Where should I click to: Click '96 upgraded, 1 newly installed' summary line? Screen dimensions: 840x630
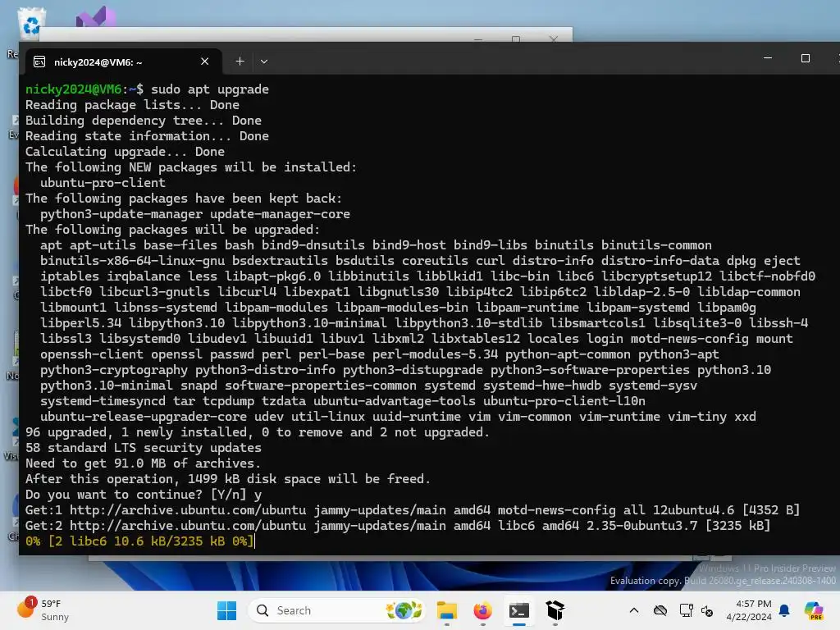pyautogui.click(x=257, y=432)
